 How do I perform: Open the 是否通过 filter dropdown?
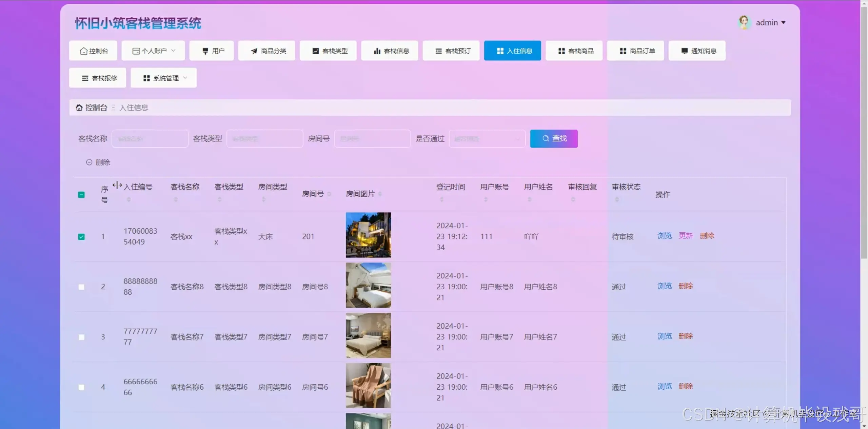(487, 138)
